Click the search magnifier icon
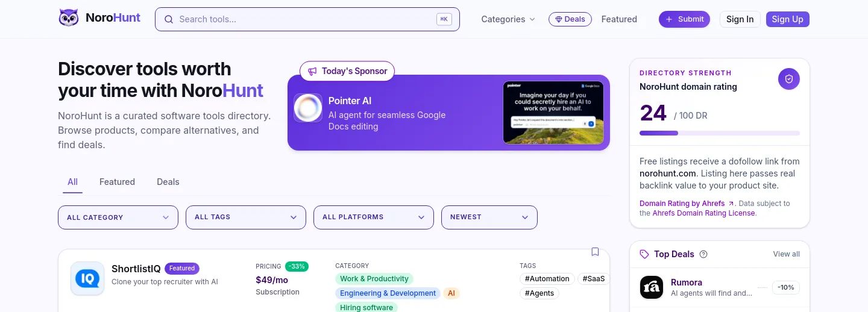Viewport: 868px width, 312px height. tap(169, 19)
